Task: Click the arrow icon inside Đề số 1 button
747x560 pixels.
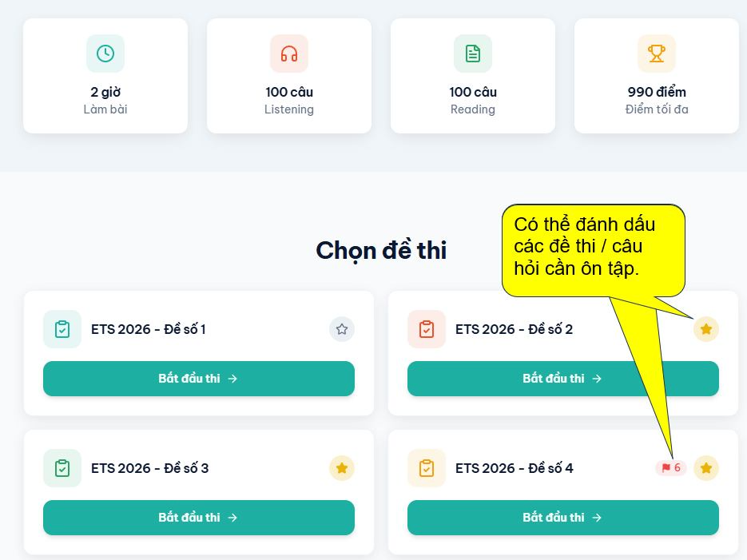Action: pos(232,379)
